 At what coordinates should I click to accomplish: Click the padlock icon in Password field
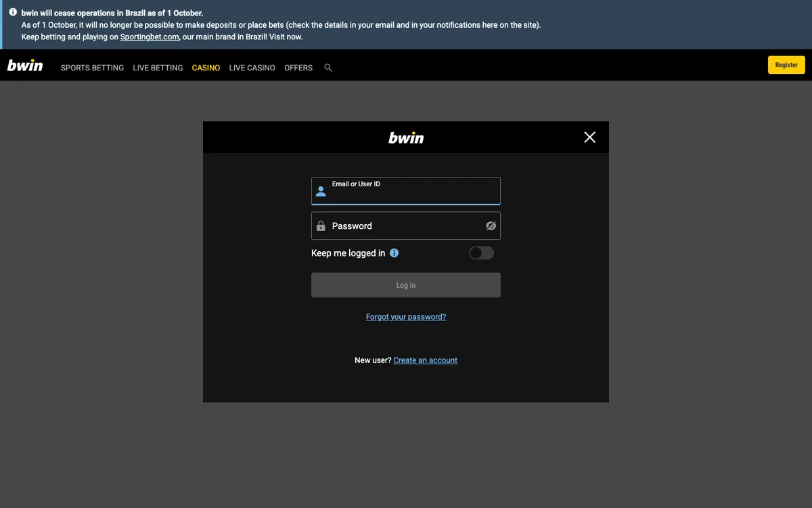tap(321, 226)
